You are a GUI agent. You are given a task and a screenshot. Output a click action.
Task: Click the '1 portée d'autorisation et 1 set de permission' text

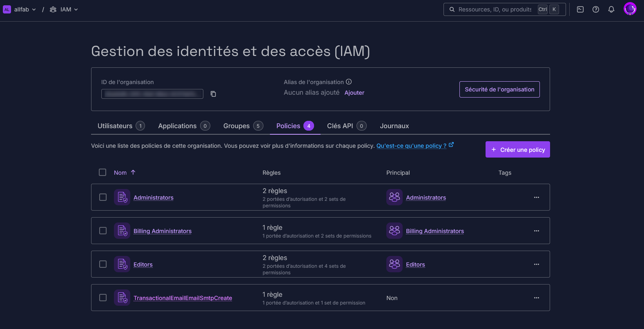pos(314,303)
